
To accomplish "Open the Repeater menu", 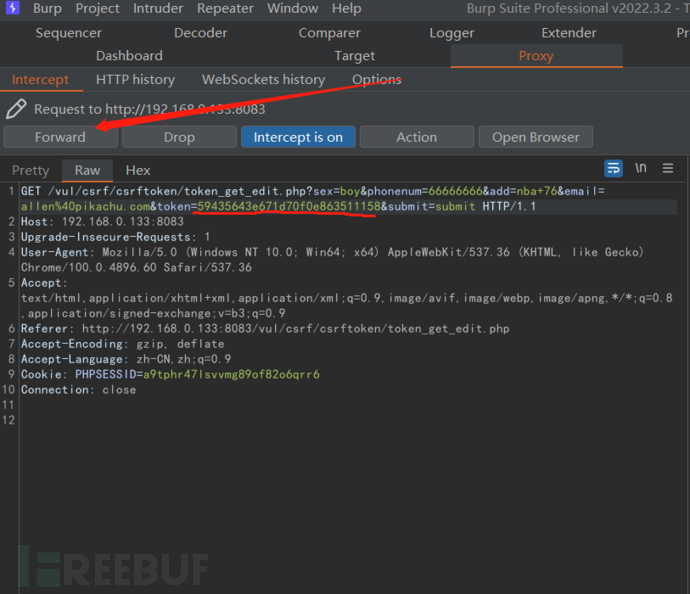I will (225, 8).
